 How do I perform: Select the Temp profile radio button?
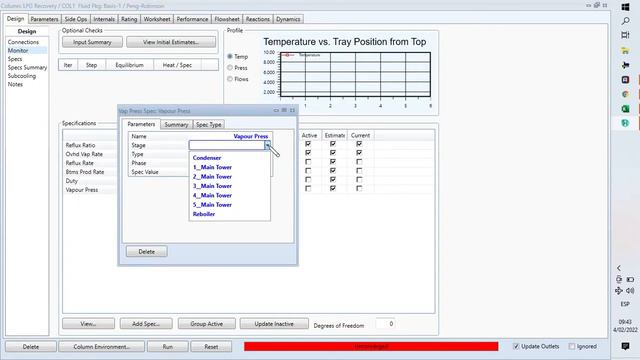(x=230, y=56)
